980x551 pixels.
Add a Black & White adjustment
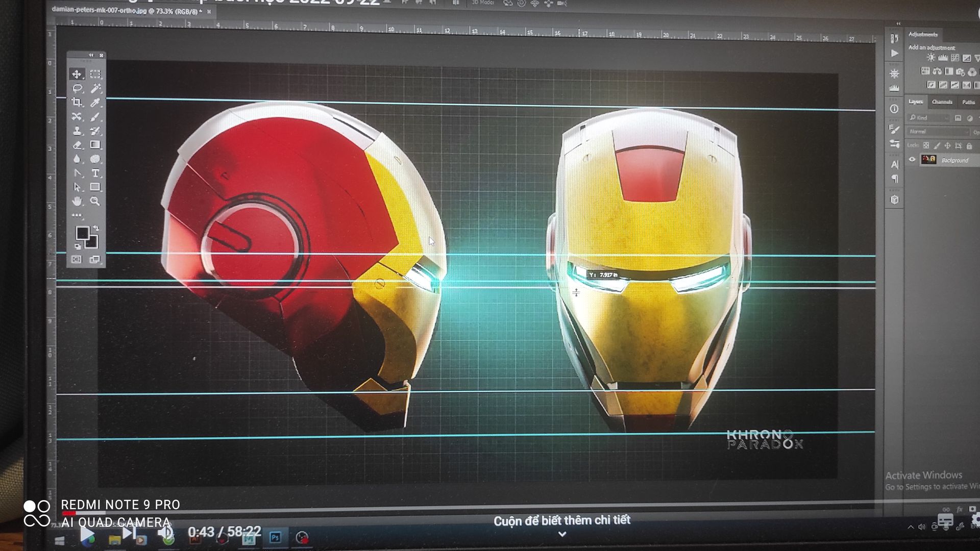[949, 71]
